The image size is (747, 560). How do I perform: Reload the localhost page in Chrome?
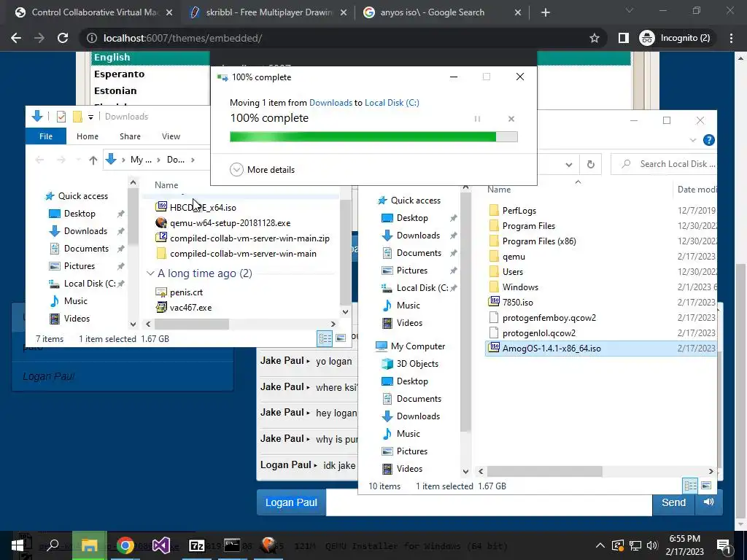pyautogui.click(x=63, y=38)
